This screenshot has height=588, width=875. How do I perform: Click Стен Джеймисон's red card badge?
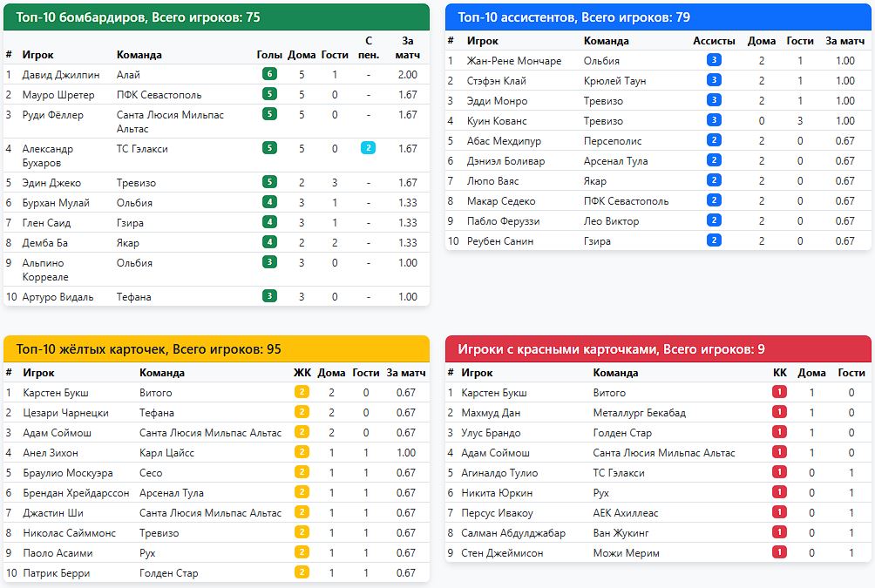780,552
